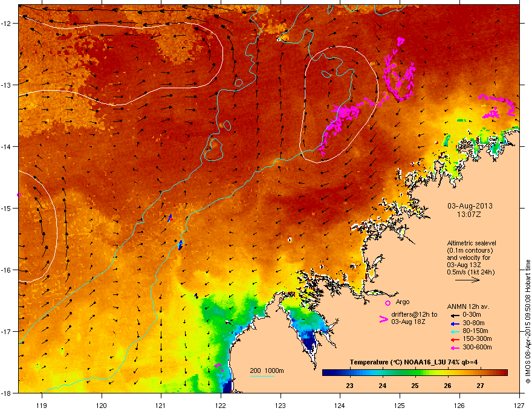Click the colorbar tick label 26
This screenshot has height=411, width=532.
pos(447,386)
